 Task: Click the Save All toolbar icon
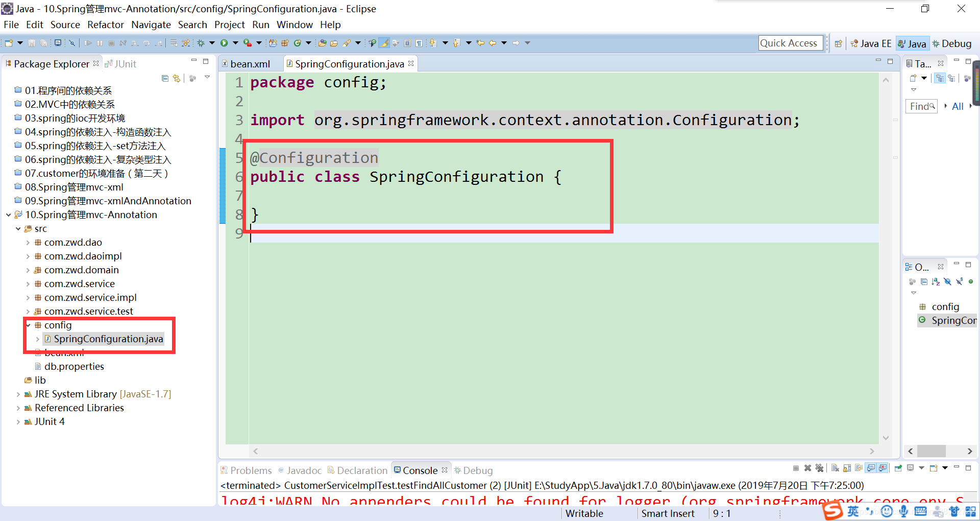click(x=43, y=43)
